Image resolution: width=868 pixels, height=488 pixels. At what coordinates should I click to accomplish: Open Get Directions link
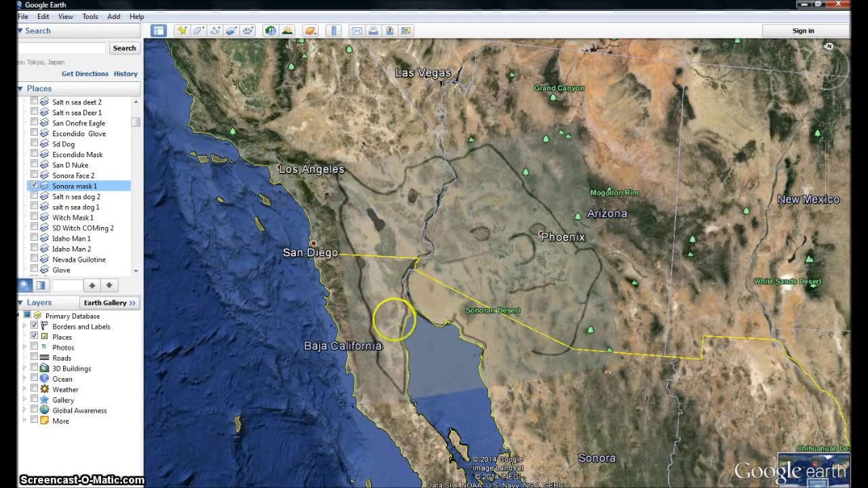(85, 73)
